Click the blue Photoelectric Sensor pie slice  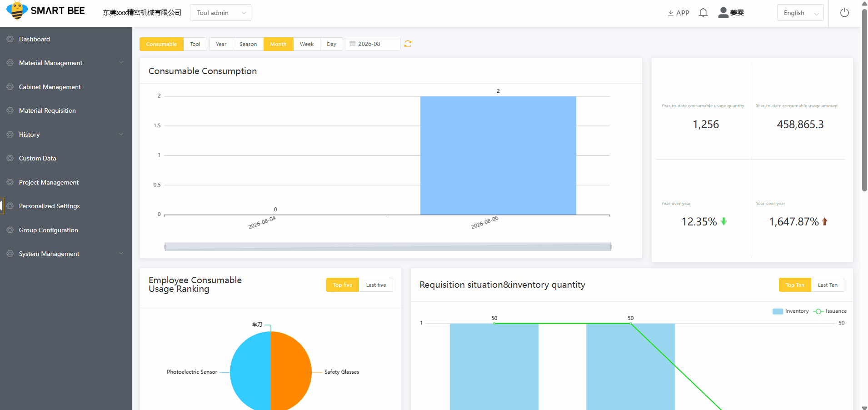(250, 372)
